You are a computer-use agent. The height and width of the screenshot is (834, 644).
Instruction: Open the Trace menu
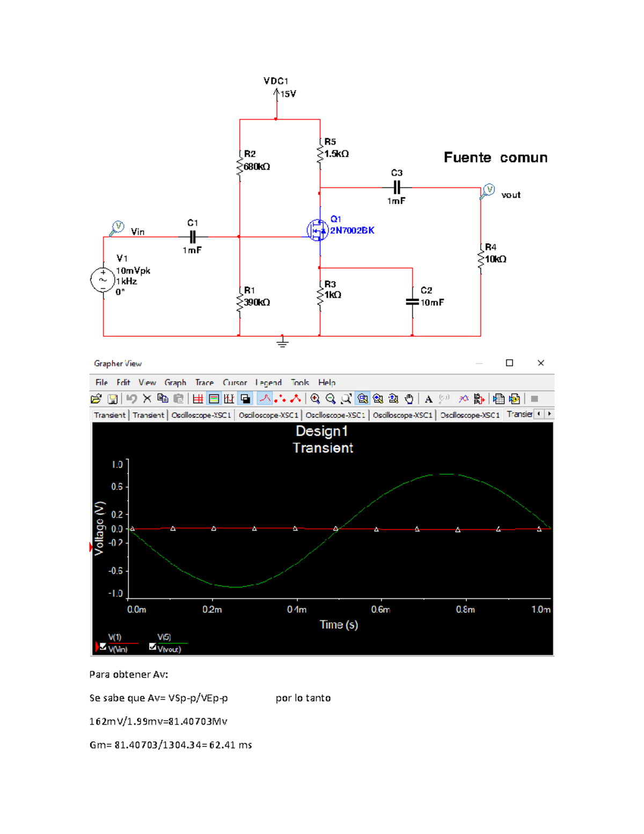tap(204, 382)
